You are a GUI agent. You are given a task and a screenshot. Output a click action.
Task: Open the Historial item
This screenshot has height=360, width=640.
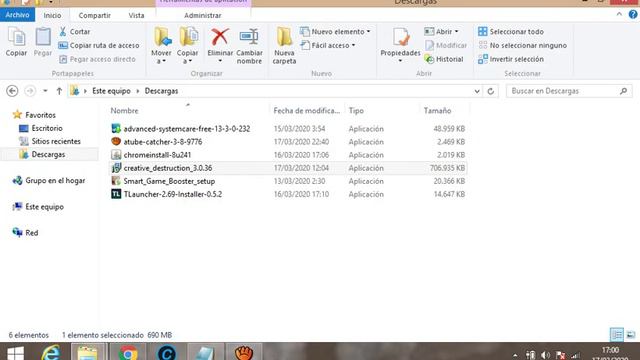point(444,59)
